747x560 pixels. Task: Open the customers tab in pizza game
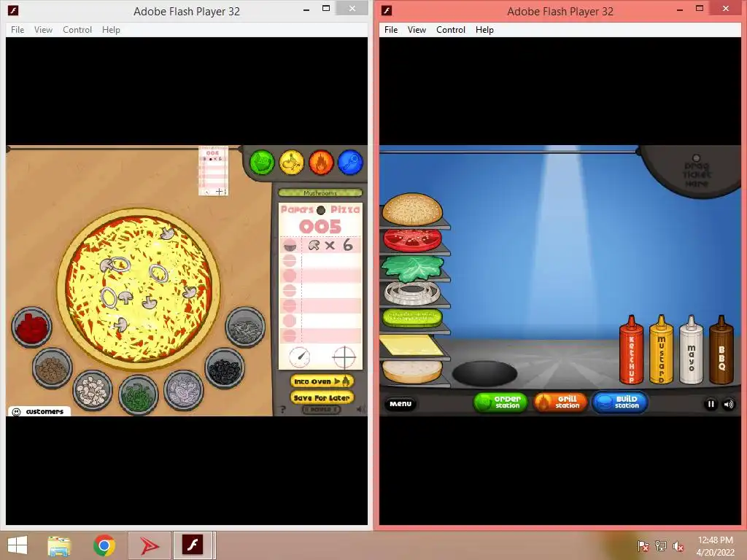coord(39,411)
